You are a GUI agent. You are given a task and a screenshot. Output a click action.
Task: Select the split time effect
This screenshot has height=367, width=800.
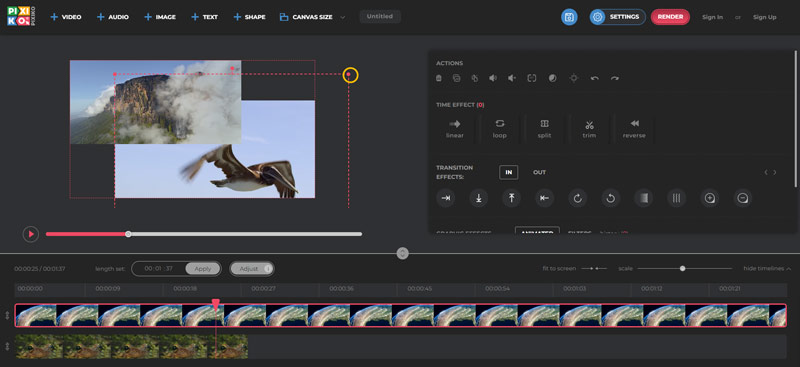coord(544,129)
